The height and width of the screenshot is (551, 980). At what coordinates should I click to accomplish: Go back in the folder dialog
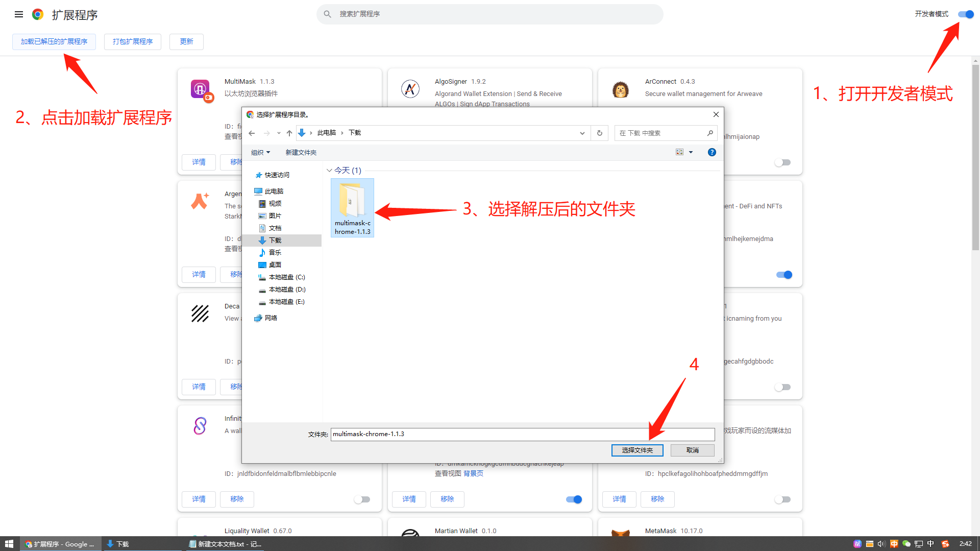pos(252,133)
